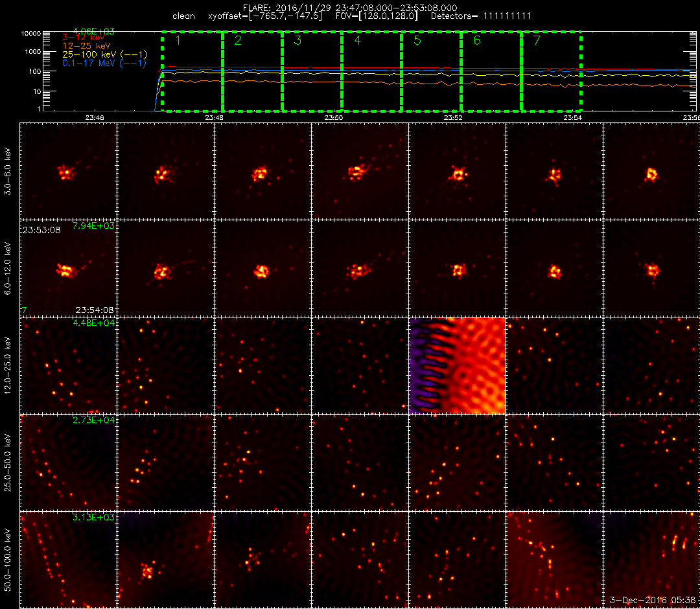Click the FLARE date and time title text
This screenshot has width=700, height=609.
pos(350,8)
